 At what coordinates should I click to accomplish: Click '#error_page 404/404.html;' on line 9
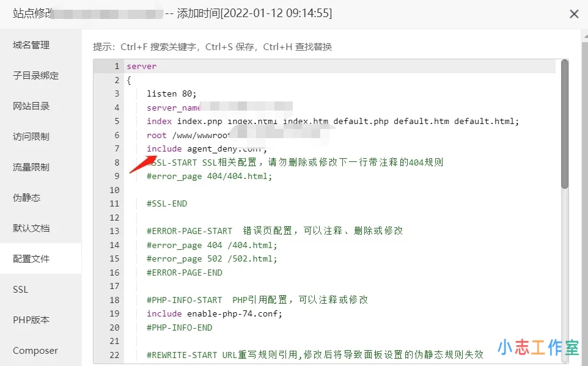tap(209, 176)
